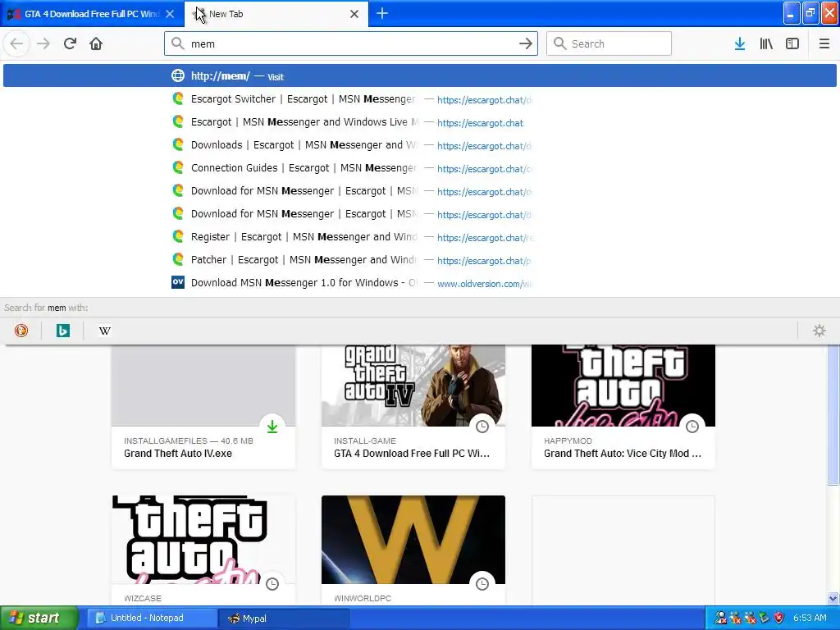Viewport: 840px width, 630px height.
Task: Click the history clock icon on WINWORLDPC tile
Action: [x=482, y=584]
